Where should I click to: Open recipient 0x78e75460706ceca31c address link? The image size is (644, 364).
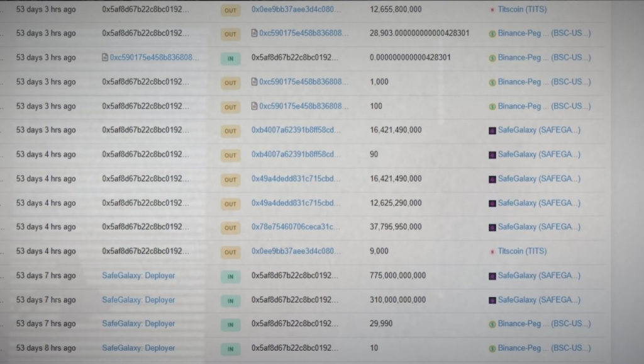(296, 227)
